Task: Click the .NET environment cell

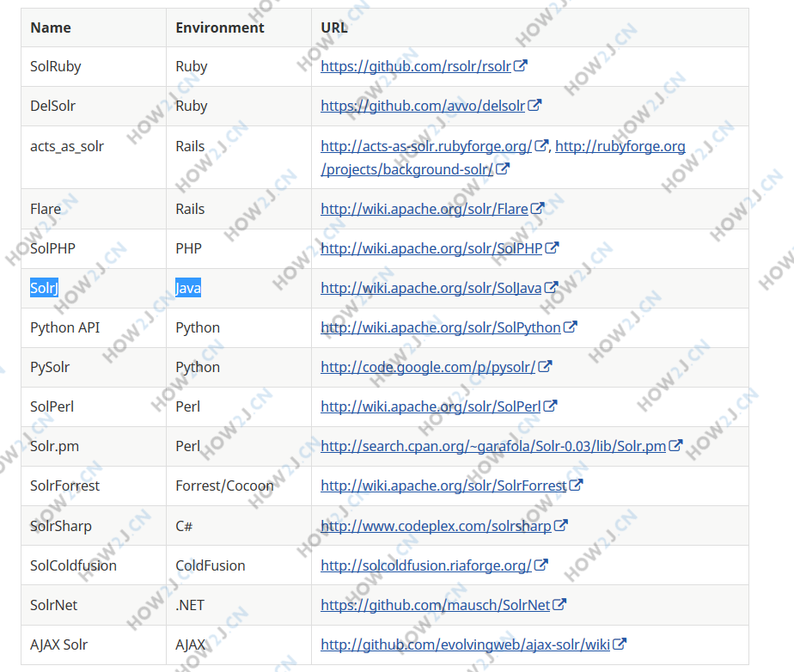Action: 239,605
